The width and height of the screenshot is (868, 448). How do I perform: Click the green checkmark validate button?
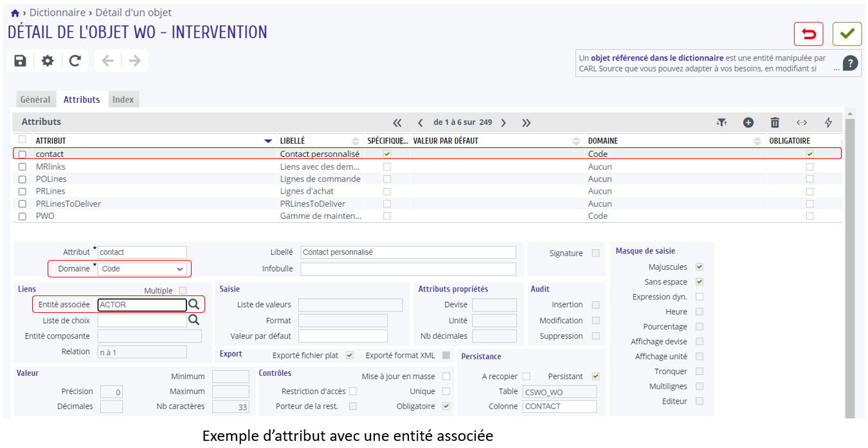[847, 33]
